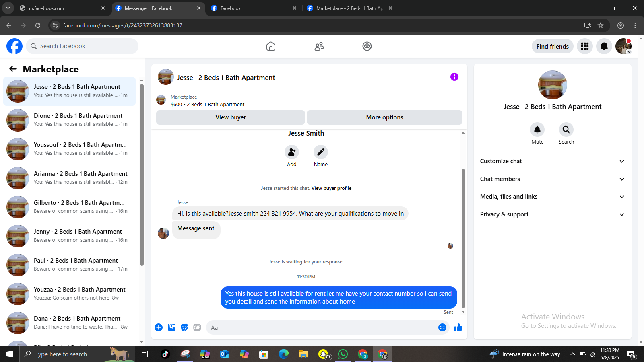Click the Add people icon
644x362 pixels.
(x=292, y=152)
